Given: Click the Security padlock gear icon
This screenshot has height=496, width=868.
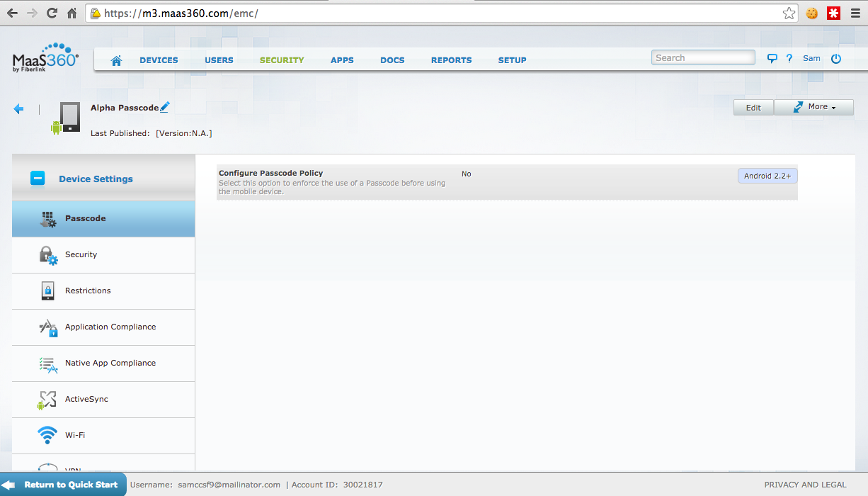Looking at the screenshot, I should 47,255.
